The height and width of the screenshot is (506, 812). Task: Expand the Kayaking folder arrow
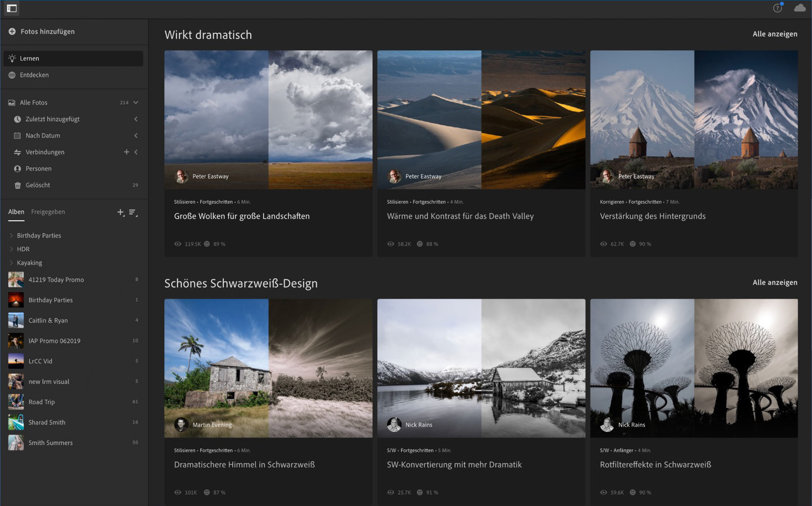[x=11, y=263]
